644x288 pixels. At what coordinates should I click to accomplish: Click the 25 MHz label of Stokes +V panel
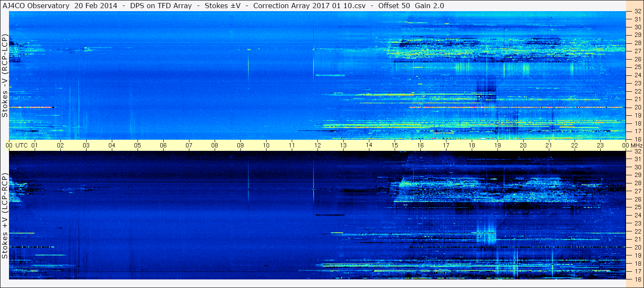pyautogui.click(x=638, y=207)
